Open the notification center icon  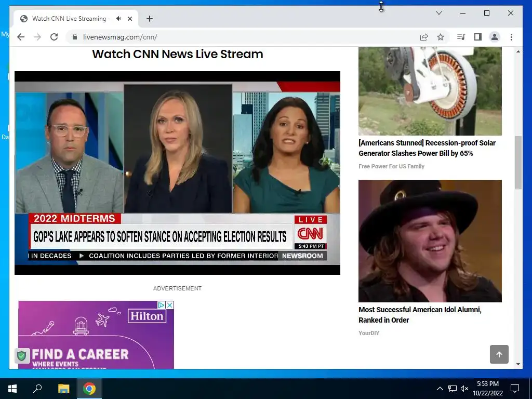[x=515, y=389]
